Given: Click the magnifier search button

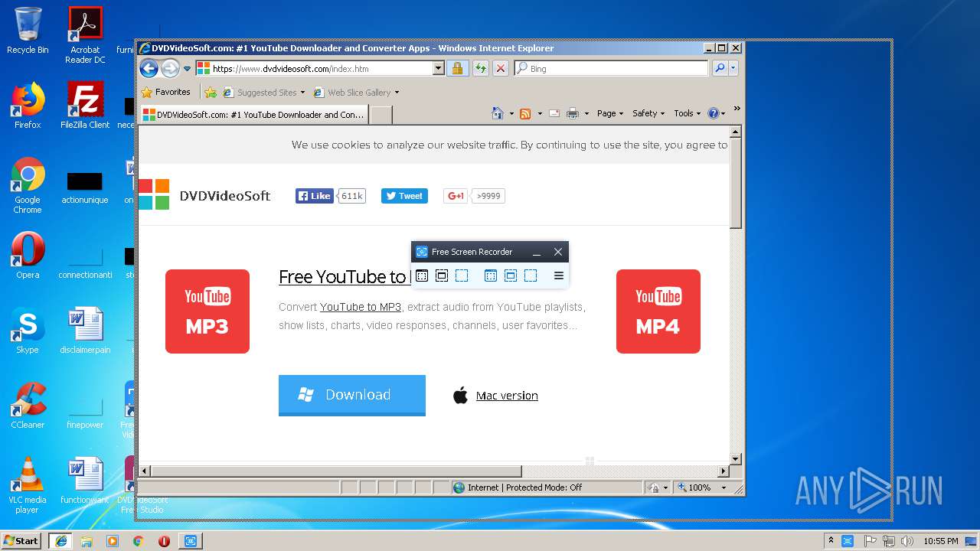Looking at the screenshot, I should [x=720, y=69].
